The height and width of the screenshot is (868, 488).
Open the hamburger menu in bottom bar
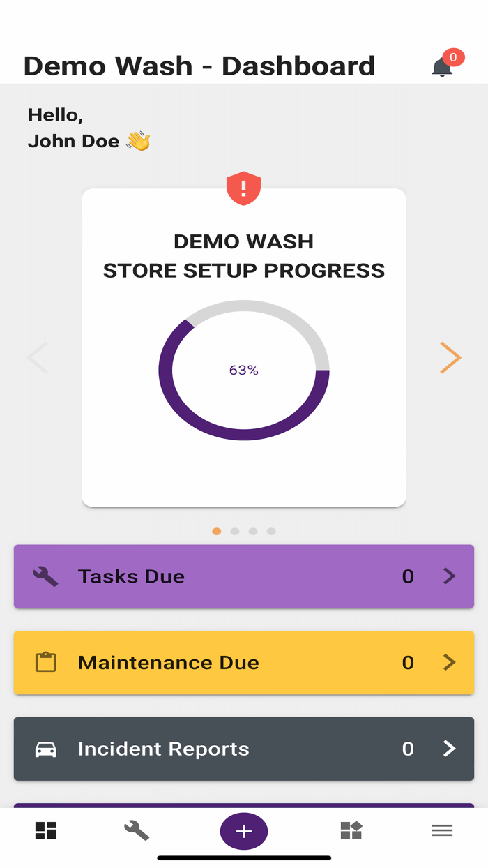pyautogui.click(x=442, y=830)
